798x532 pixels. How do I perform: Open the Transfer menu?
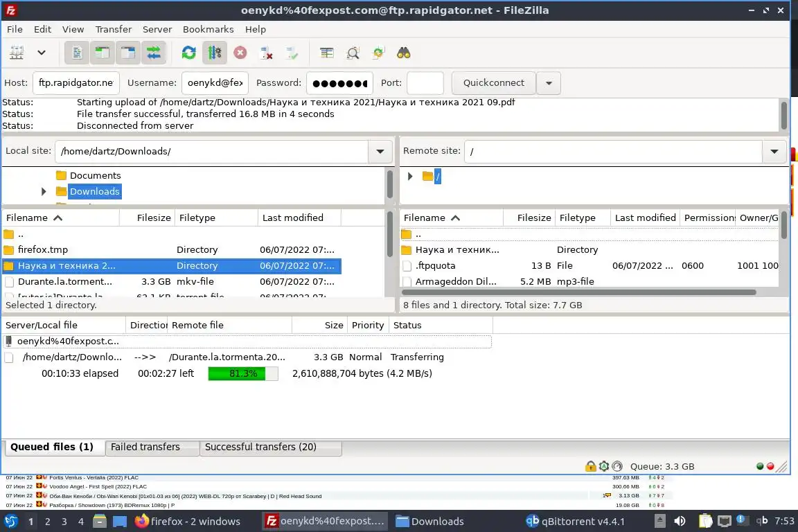114,30
